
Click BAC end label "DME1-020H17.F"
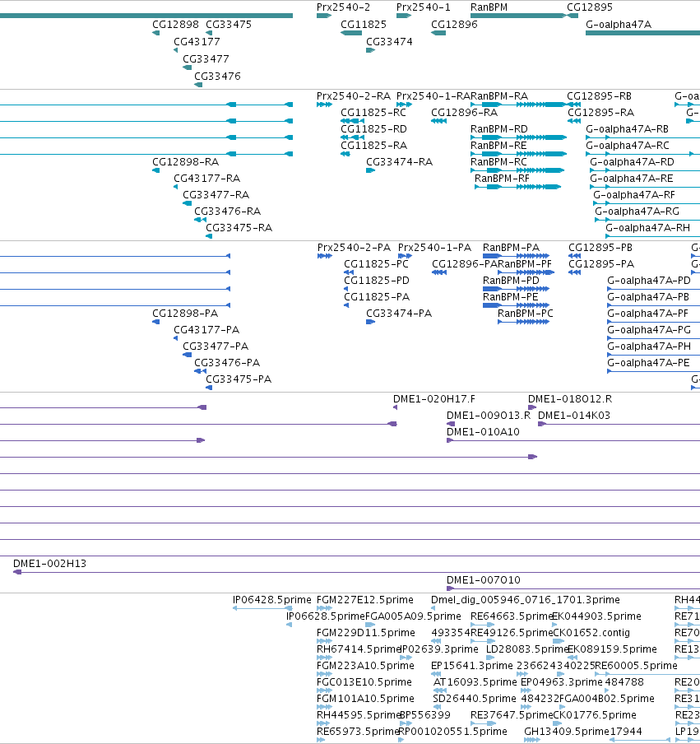click(434, 399)
